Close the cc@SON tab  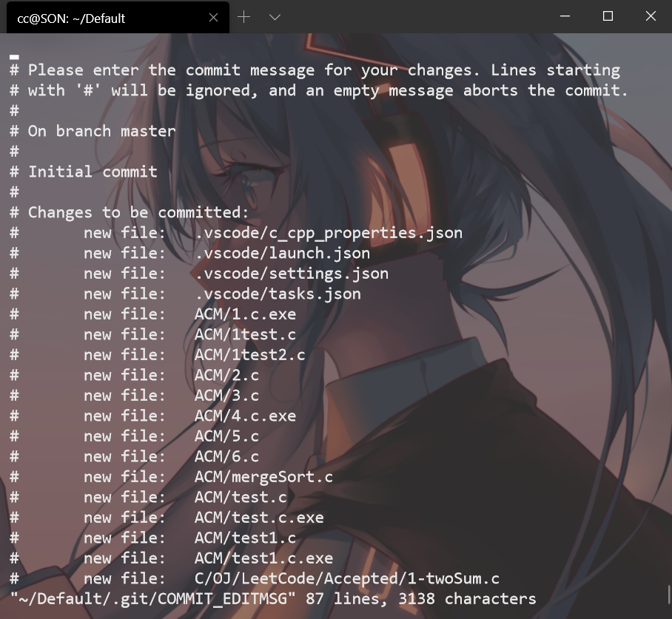tap(213, 18)
